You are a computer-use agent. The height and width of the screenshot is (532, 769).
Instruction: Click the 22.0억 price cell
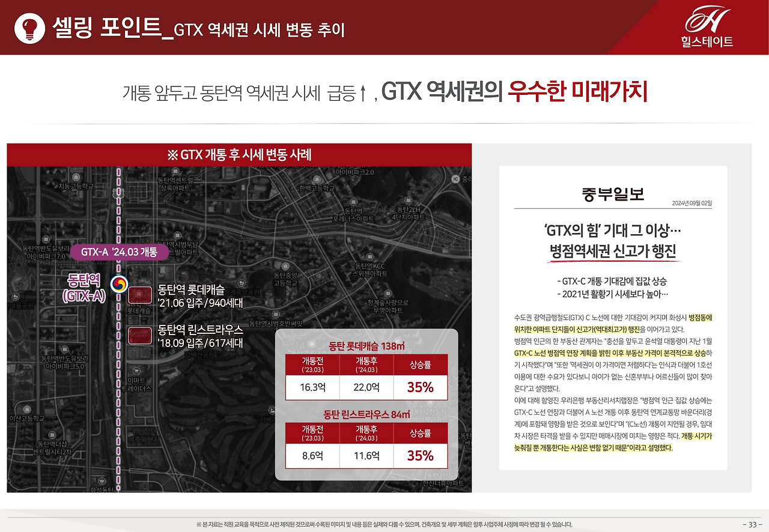(x=366, y=387)
